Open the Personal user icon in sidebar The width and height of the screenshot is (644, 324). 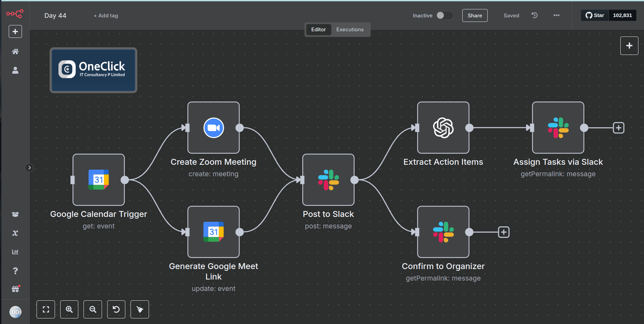[15, 70]
